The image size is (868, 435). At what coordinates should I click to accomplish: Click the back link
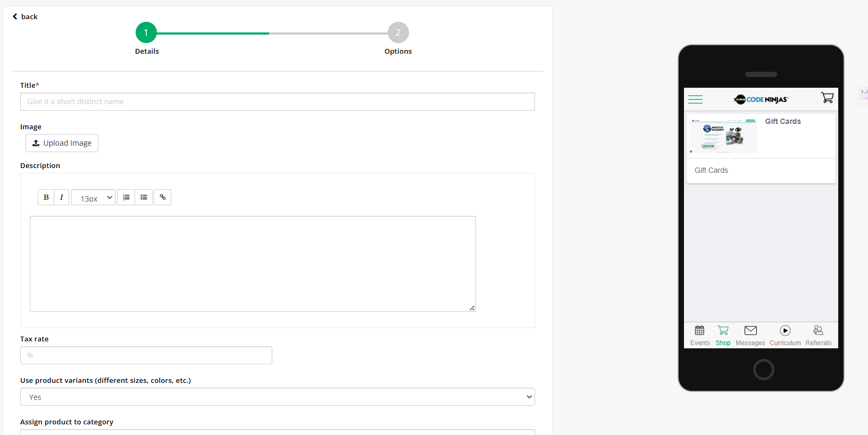tap(25, 16)
